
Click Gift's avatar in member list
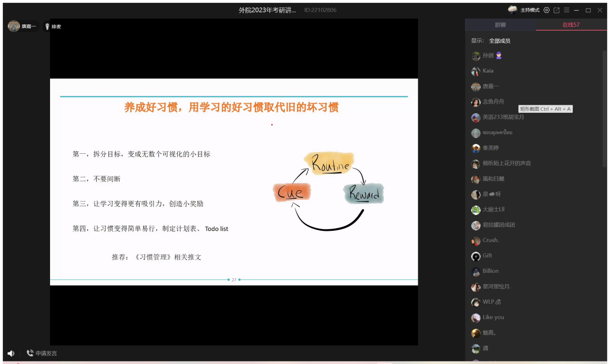point(476,256)
